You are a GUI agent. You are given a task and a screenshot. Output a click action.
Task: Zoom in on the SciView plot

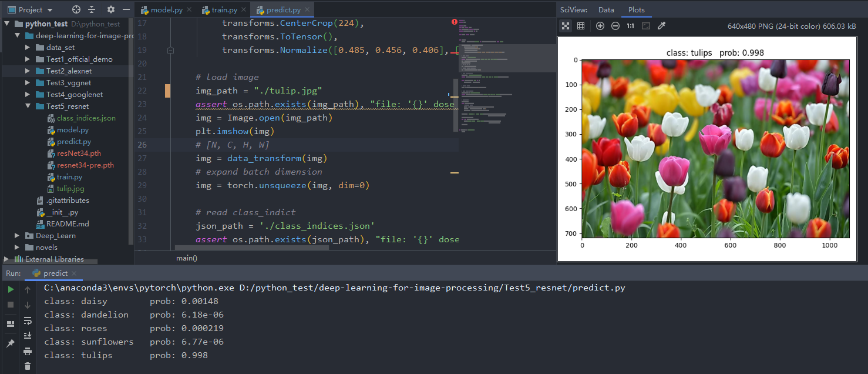(600, 26)
